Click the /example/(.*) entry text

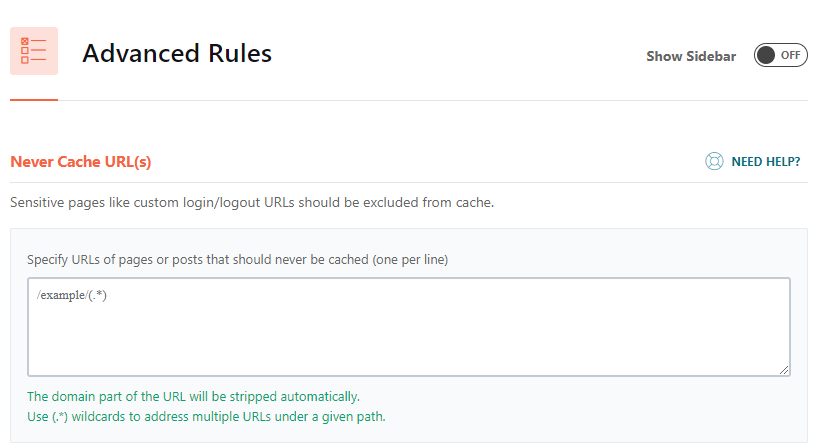click(x=72, y=295)
